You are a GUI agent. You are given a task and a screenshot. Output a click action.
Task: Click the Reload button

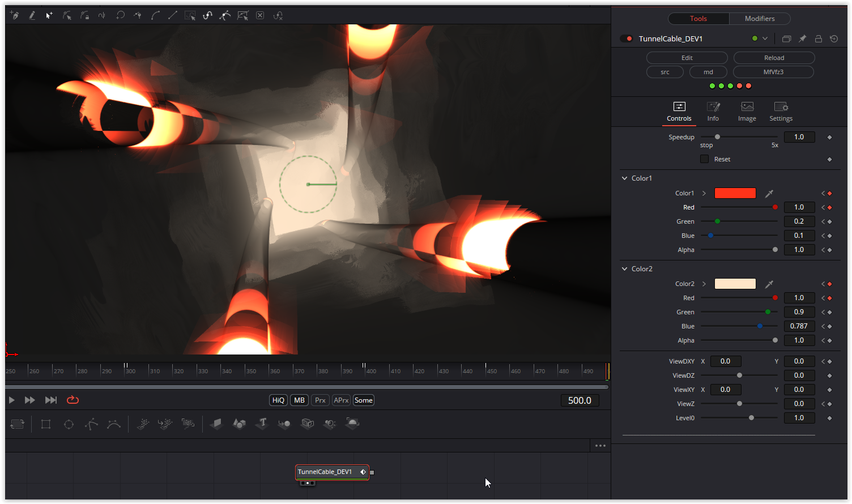click(x=774, y=58)
